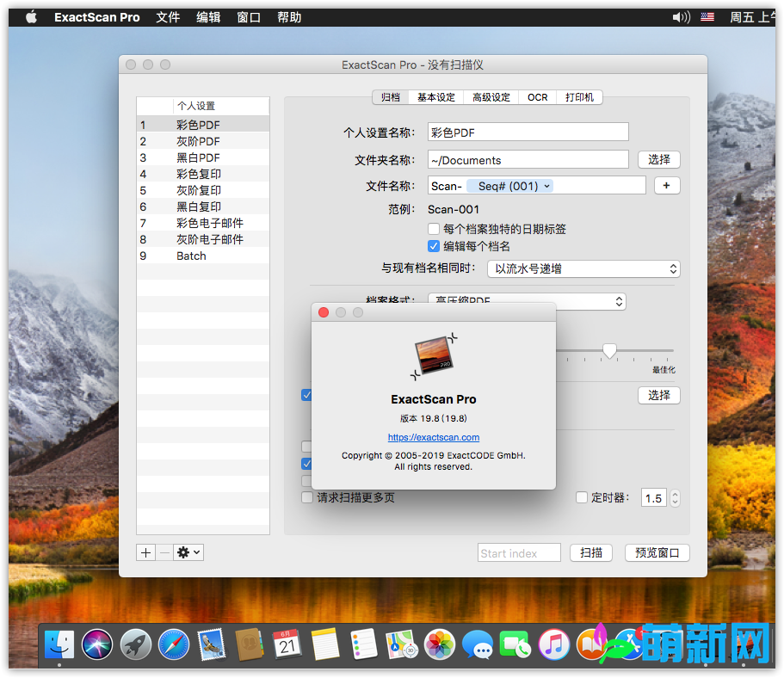Select the 彩色PDF profile

(x=203, y=125)
